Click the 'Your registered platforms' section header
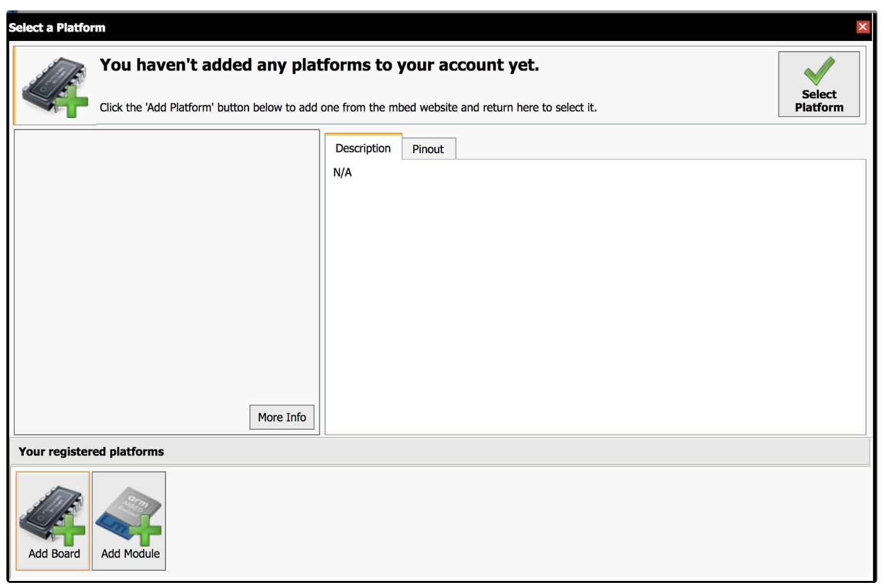Screen dimensions: 884x588 tap(91, 452)
